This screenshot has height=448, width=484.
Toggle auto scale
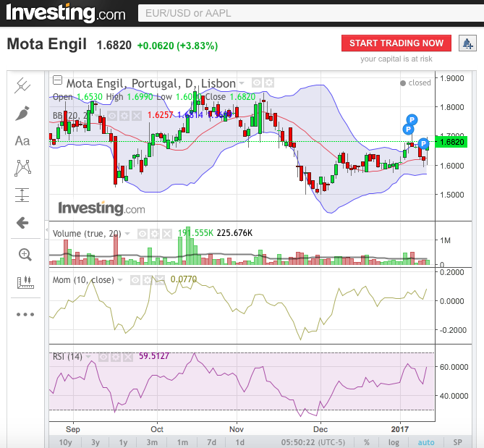[x=426, y=442]
